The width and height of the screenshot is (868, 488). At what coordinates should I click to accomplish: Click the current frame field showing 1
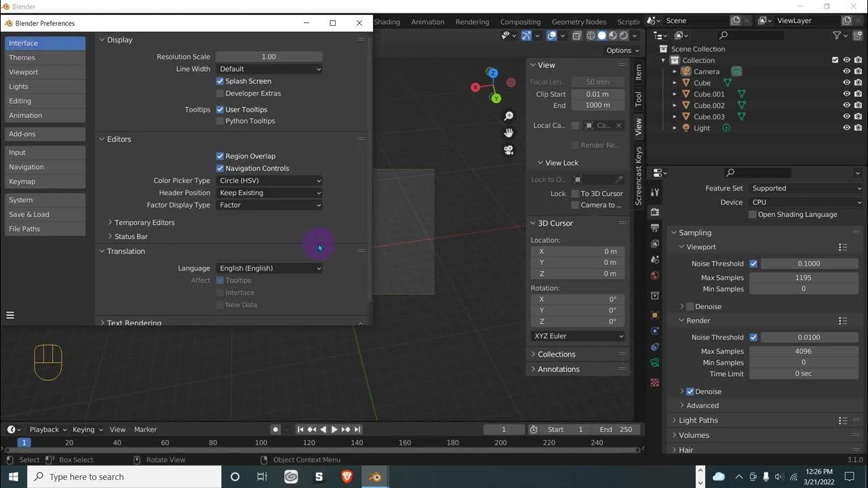tap(504, 430)
